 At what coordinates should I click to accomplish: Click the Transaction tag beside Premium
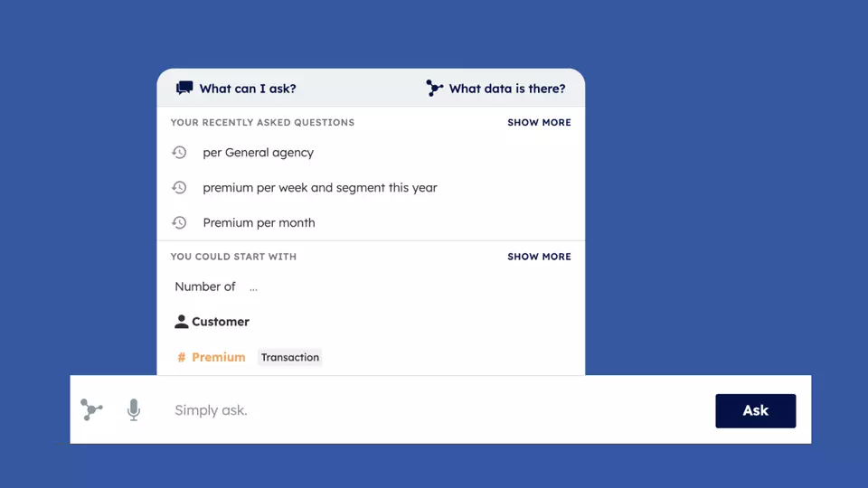point(289,358)
